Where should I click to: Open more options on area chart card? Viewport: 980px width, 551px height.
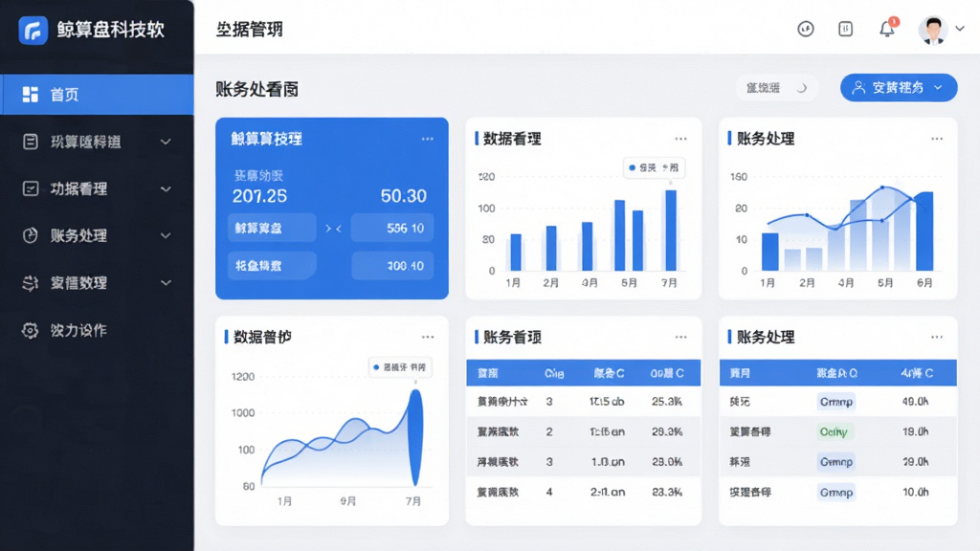pyautogui.click(x=428, y=337)
